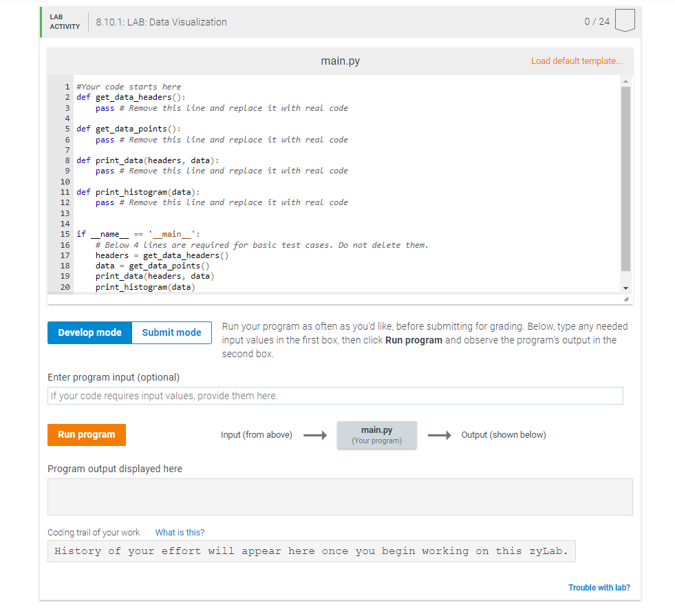This screenshot has width=675, height=616.
Task: Click the main.py file title
Action: (340, 61)
